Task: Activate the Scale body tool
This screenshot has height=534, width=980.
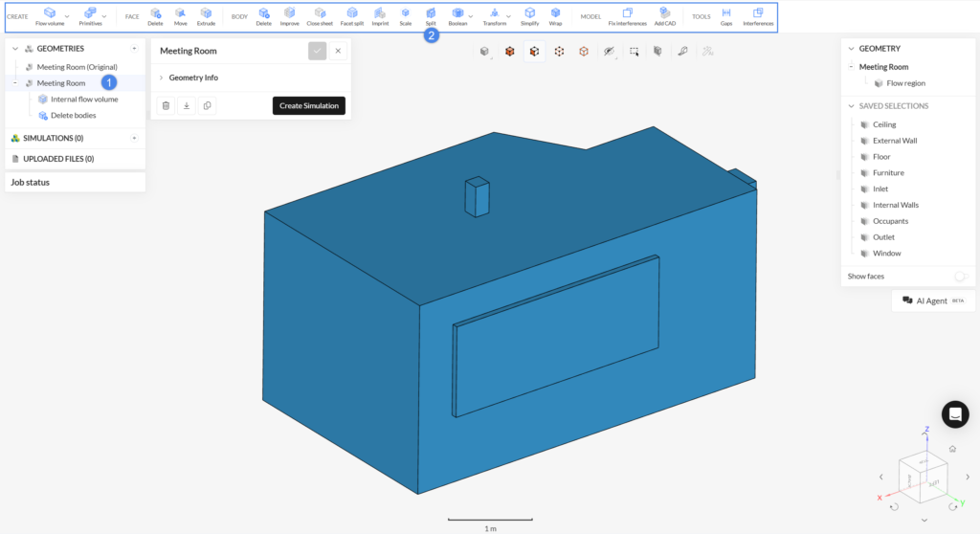Action: tap(406, 16)
